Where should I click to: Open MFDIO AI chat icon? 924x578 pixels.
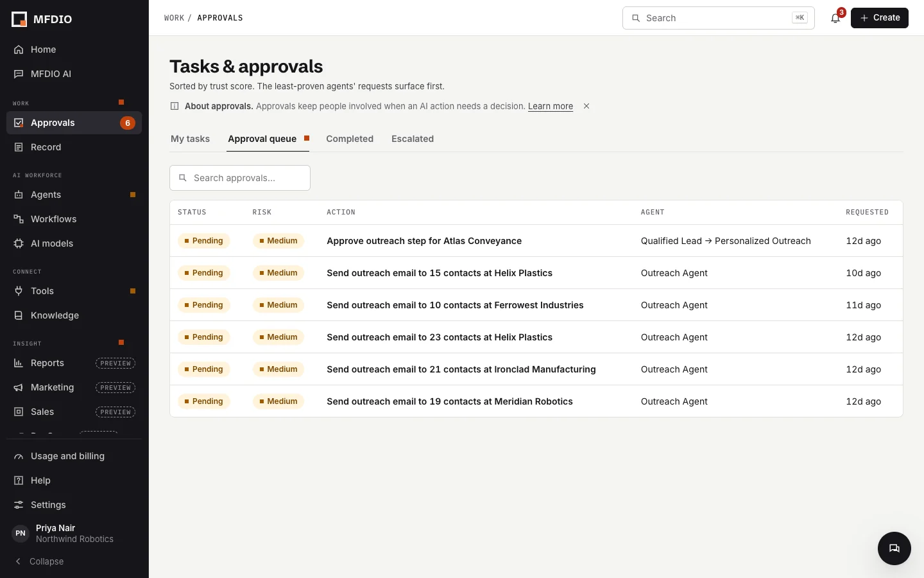tap(19, 74)
